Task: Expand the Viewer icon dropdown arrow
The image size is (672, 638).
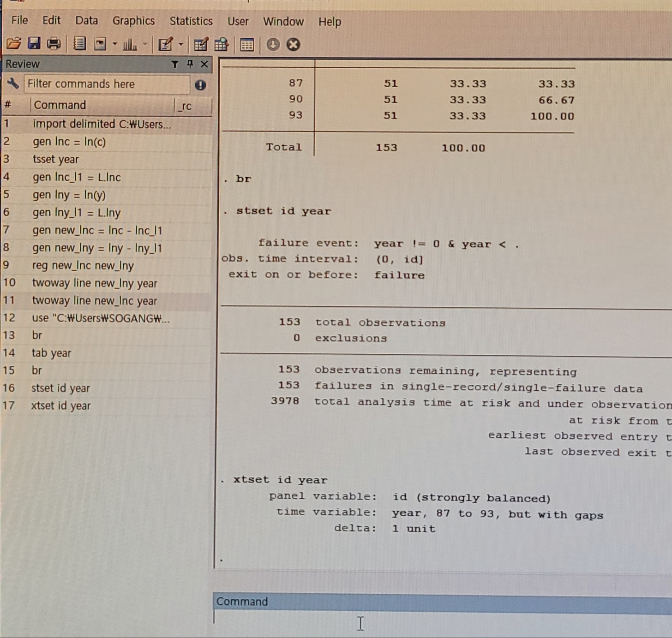Action: 114,44
